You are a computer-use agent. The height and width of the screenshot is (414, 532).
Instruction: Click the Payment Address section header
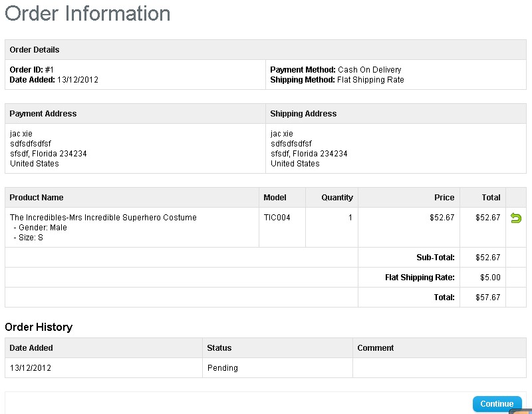43,113
